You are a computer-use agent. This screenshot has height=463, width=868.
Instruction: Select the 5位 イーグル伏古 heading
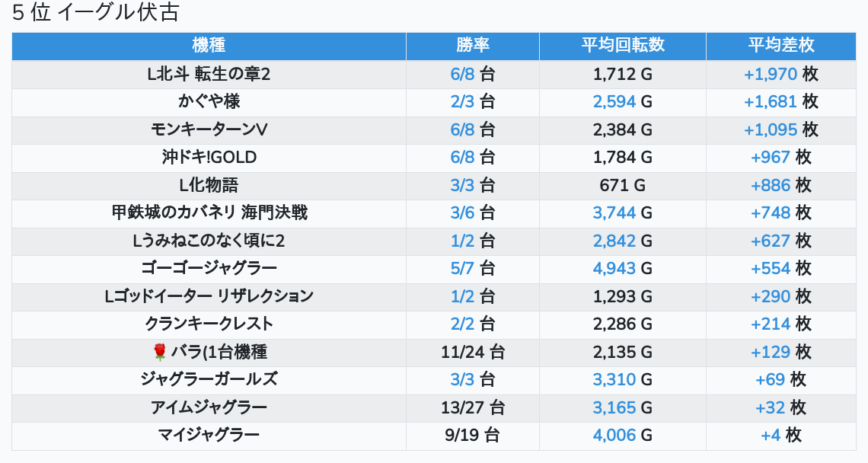96,13
